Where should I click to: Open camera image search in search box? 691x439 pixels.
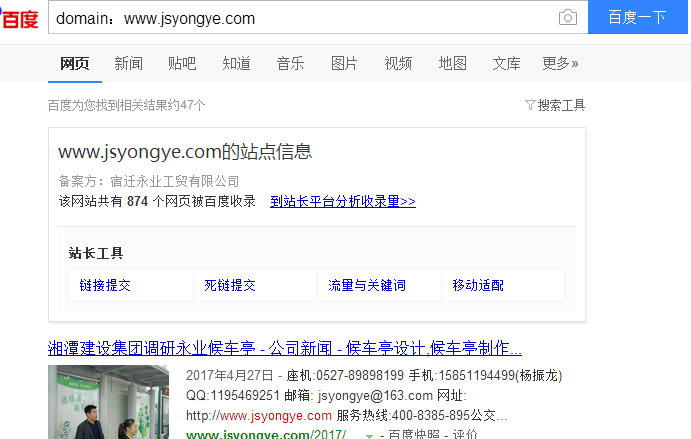(x=567, y=18)
